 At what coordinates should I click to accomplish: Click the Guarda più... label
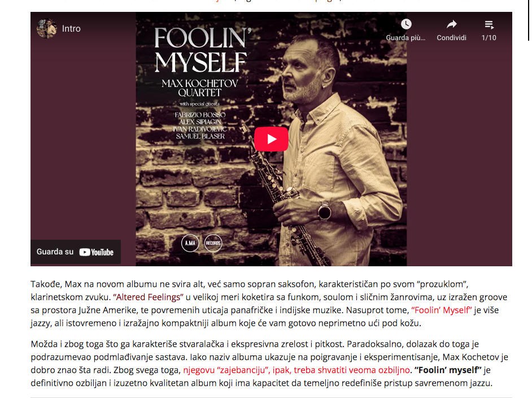[405, 38]
